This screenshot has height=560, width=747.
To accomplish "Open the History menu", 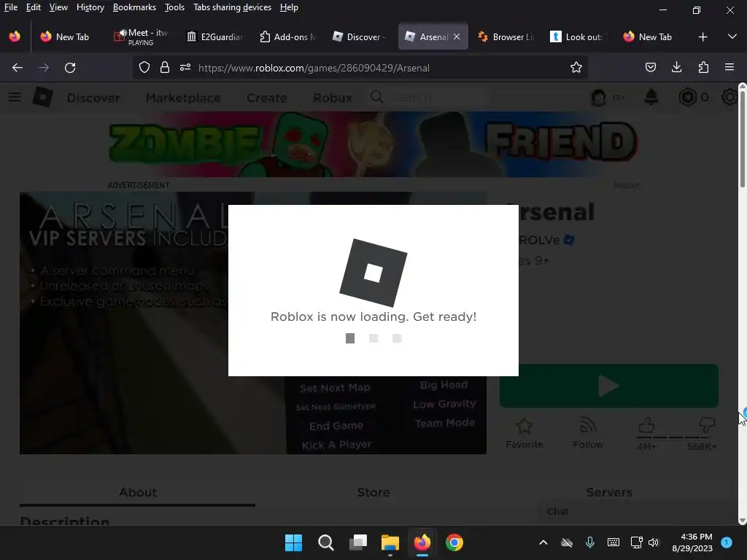I will coord(90,7).
